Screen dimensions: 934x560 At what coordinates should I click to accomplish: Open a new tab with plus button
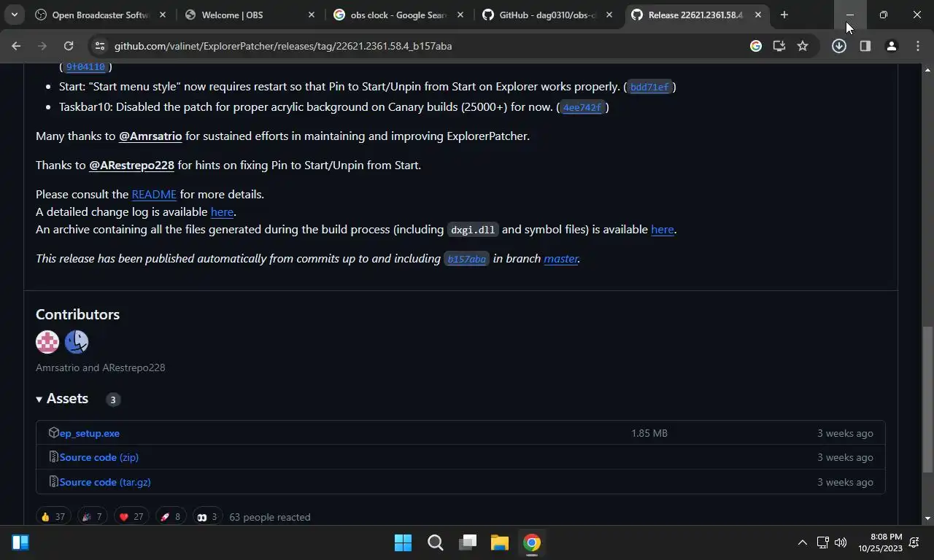coord(784,15)
